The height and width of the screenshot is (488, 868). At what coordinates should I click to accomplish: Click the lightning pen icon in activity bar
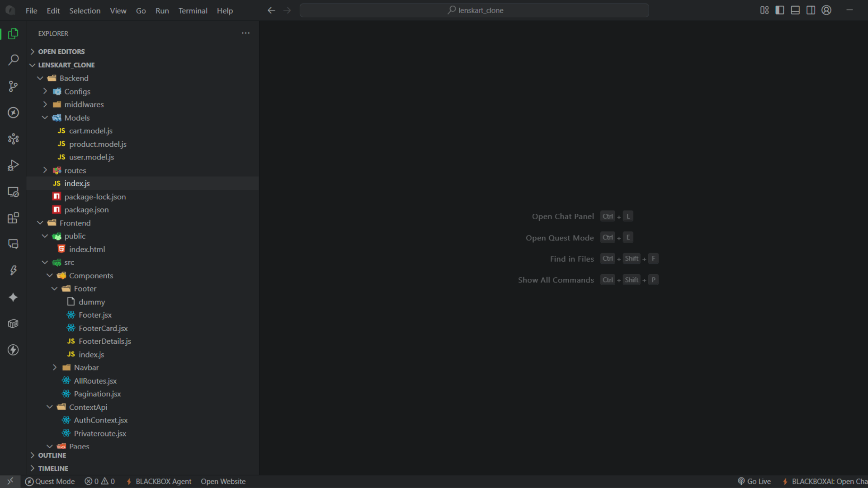click(13, 270)
